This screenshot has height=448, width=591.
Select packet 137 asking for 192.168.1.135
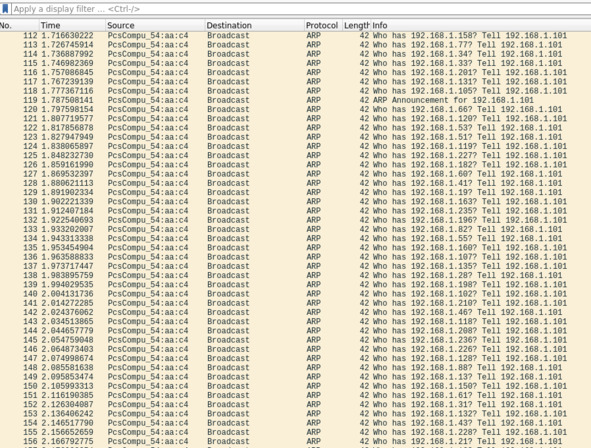coord(296,266)
